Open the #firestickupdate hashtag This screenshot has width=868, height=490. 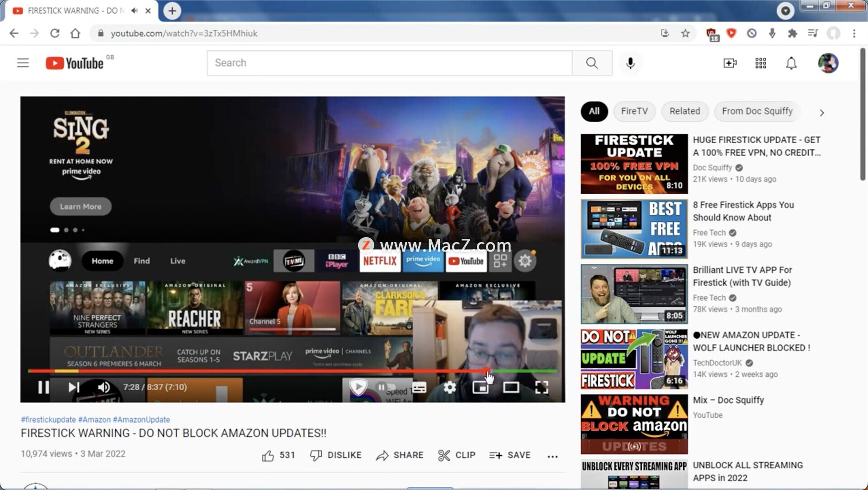(48, 420)
